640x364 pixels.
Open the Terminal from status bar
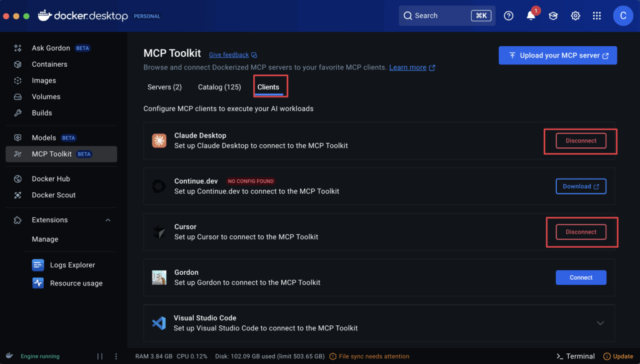pos(576,357)
